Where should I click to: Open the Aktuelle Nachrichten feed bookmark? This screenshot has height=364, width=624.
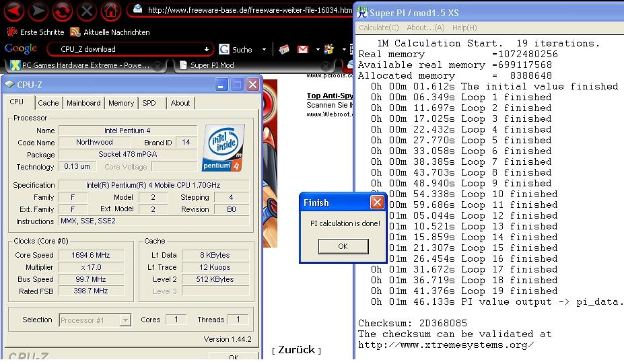pyautogui.click(x=110, y=32)
